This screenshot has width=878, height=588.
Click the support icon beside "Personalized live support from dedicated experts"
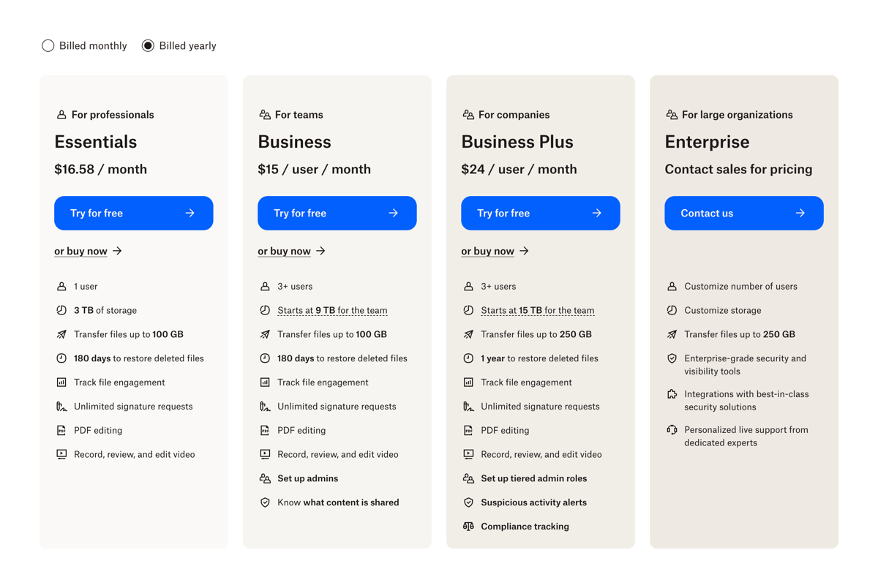tap(672, 431)
